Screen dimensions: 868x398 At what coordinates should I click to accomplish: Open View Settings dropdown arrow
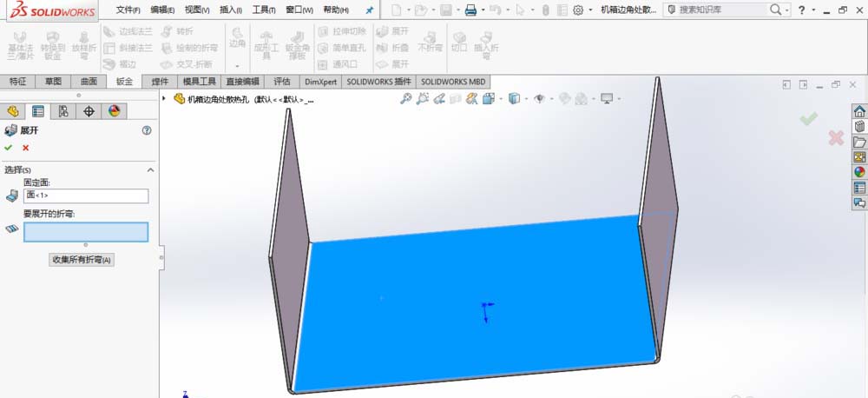coord(618,99)
